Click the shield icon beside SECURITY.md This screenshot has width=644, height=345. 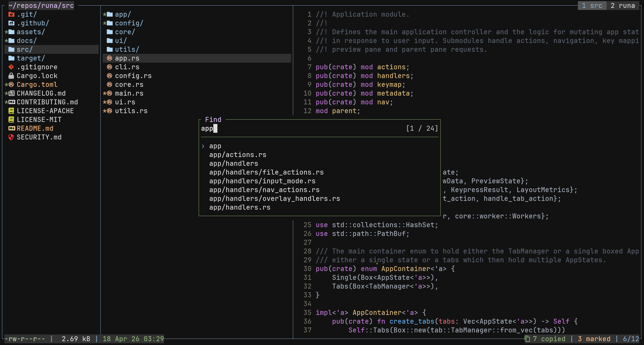[11, 137]
